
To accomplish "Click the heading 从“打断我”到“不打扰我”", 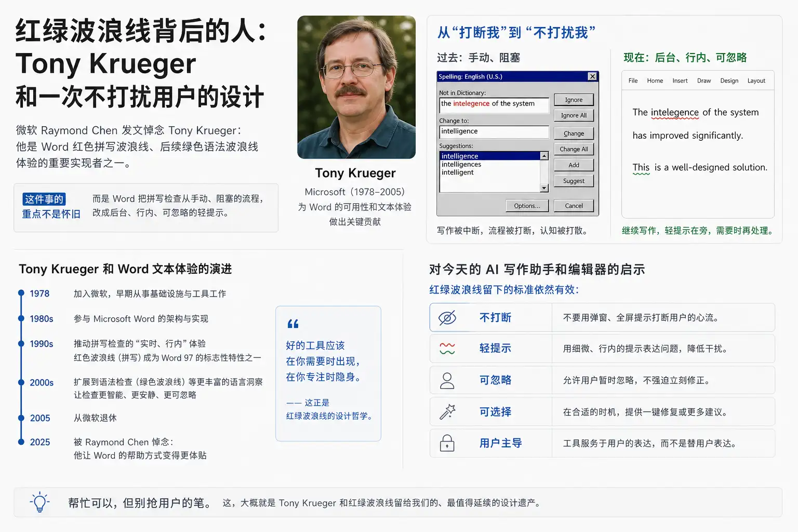I will tap(516, 33).
